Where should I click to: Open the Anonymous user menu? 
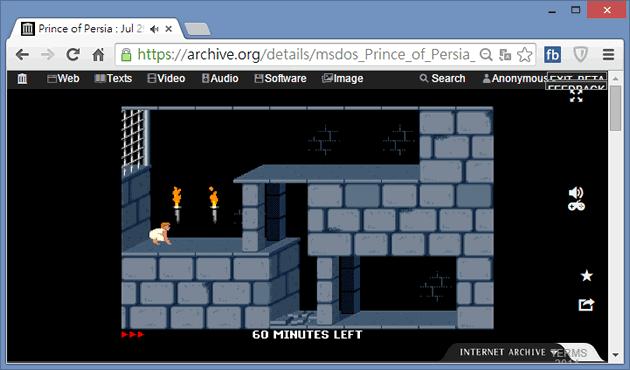pos(514,78)
